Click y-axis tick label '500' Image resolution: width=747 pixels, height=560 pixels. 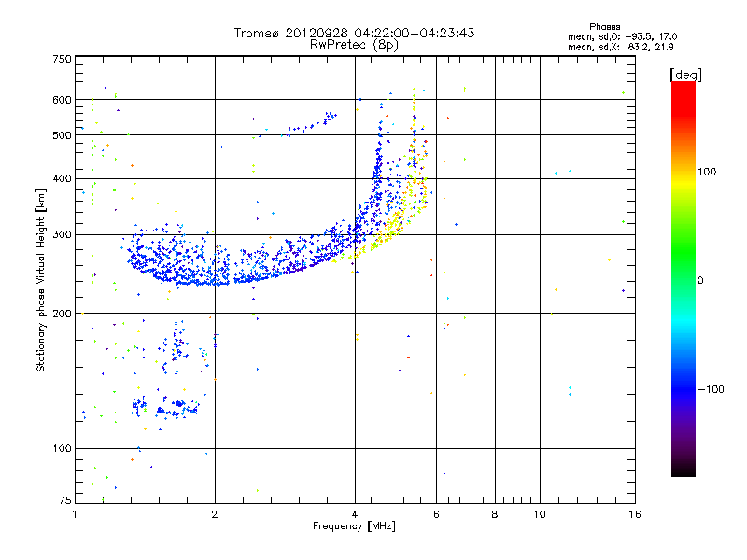pos(62,135)
